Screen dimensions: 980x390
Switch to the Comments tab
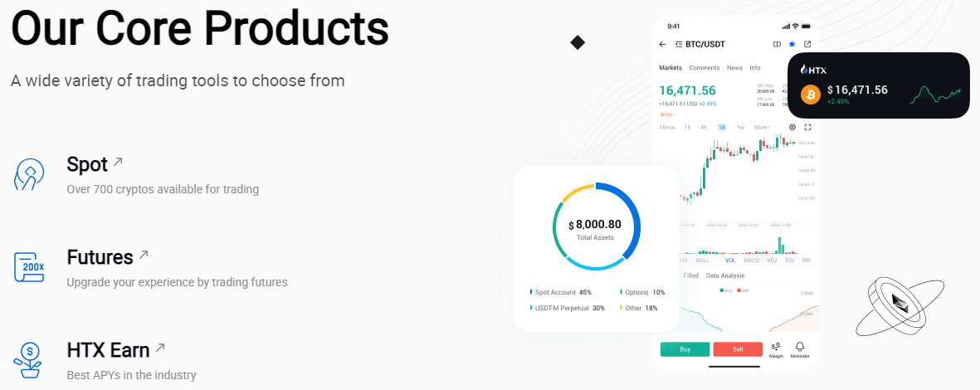(x=704, y=67)
